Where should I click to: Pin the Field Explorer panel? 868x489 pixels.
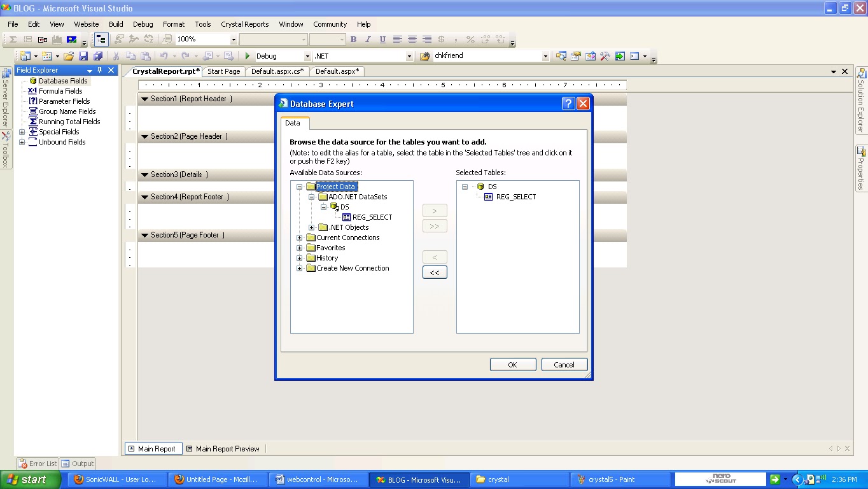pos(100,70)
